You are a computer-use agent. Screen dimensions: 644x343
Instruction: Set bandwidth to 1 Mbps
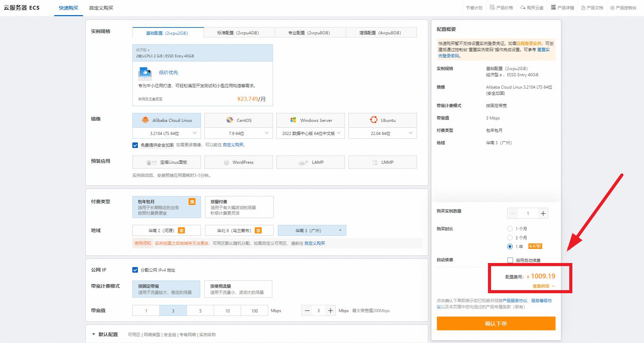(146, 311)
